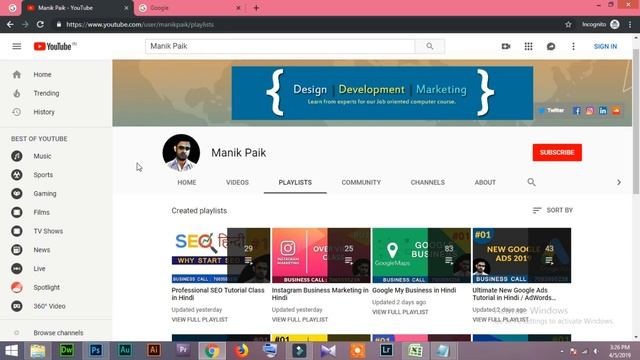Open the YouTube hamburger guide menu

pos(17,46)
